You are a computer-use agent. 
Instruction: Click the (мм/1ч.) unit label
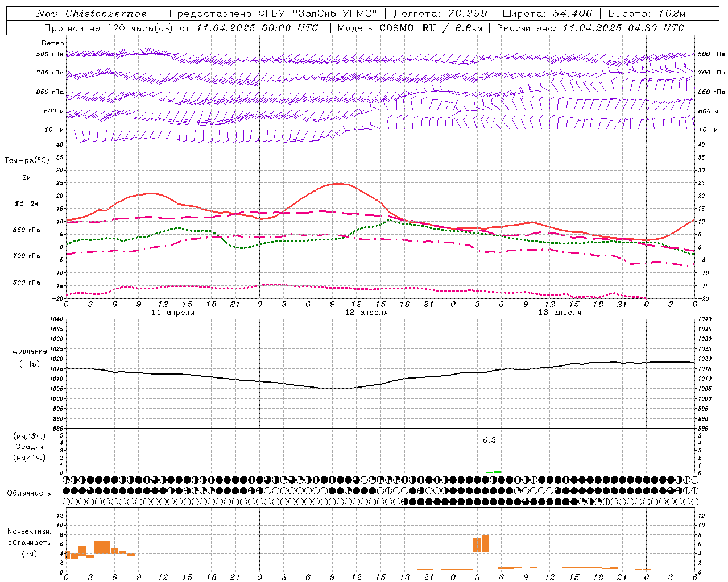[x=30, y=458]
